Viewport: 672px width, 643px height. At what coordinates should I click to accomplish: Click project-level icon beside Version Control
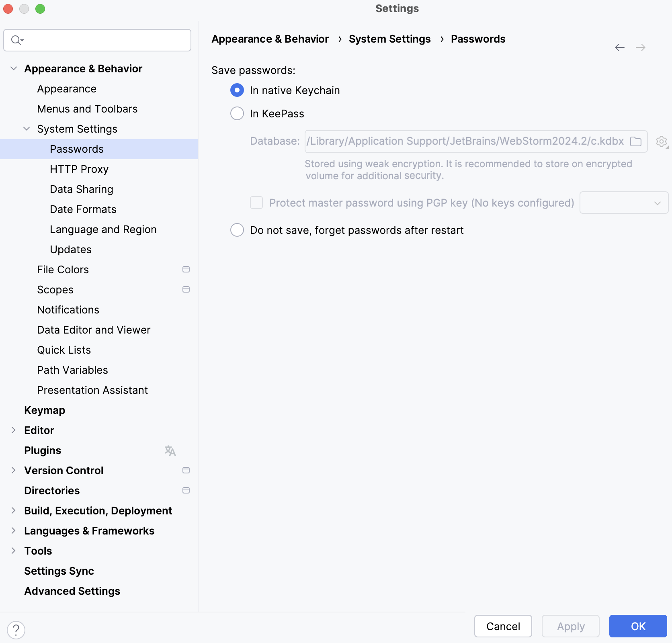click(x=186, y=470)
